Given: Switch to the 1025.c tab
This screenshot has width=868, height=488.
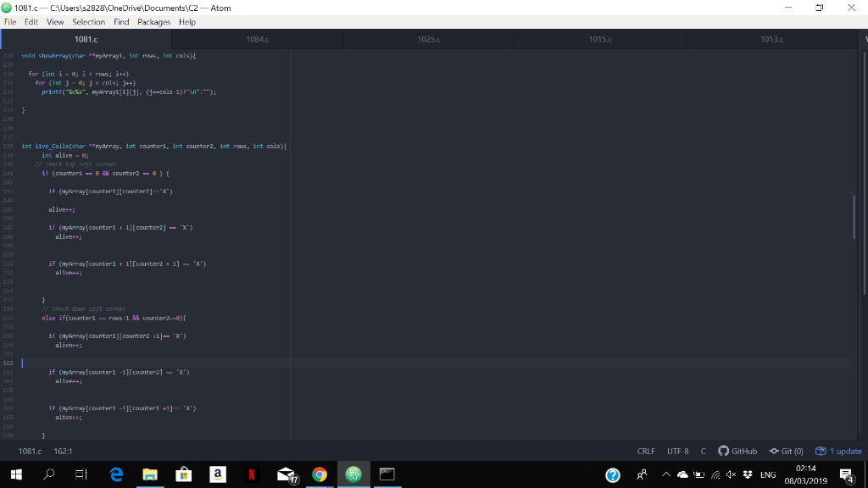Looking at the screenshot, I should click(x=427, y=39).
